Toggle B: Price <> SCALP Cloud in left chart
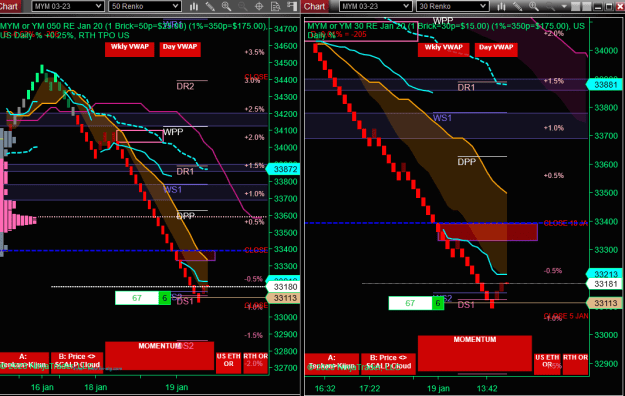Viewport: 625px width, 396px height. click(x=77, y=362)
